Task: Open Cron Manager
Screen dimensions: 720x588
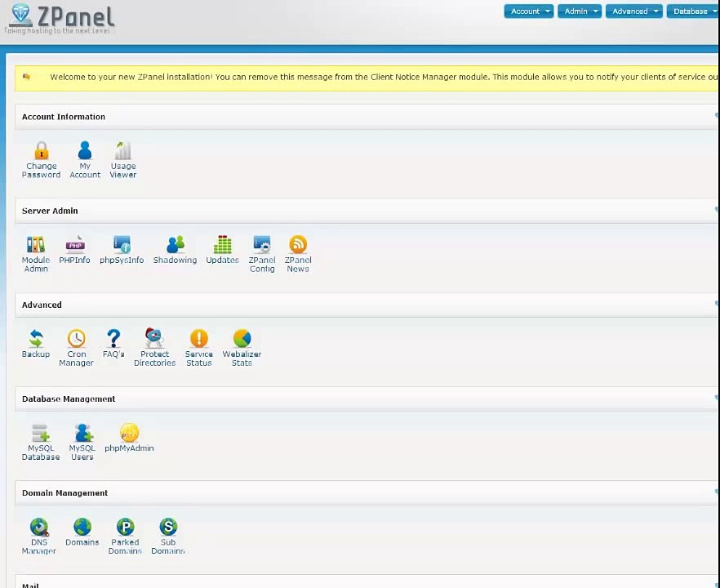Action: (76, 348)
